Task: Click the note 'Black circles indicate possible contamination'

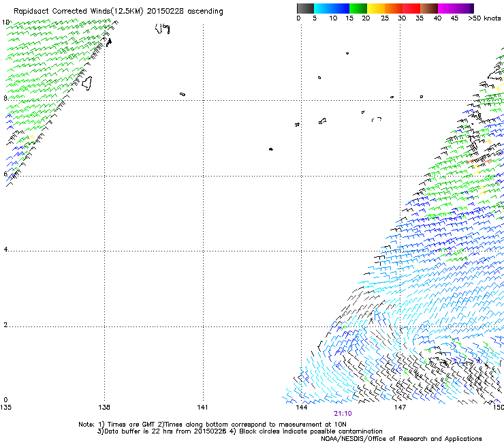Action: (311, 431)
